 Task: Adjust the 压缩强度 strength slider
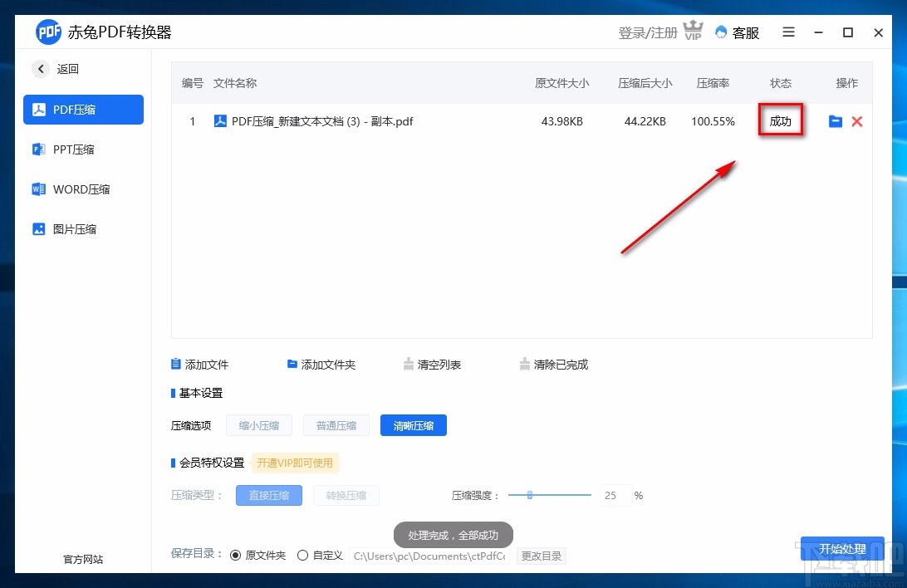pyautogui.click(x=530, y=495)
